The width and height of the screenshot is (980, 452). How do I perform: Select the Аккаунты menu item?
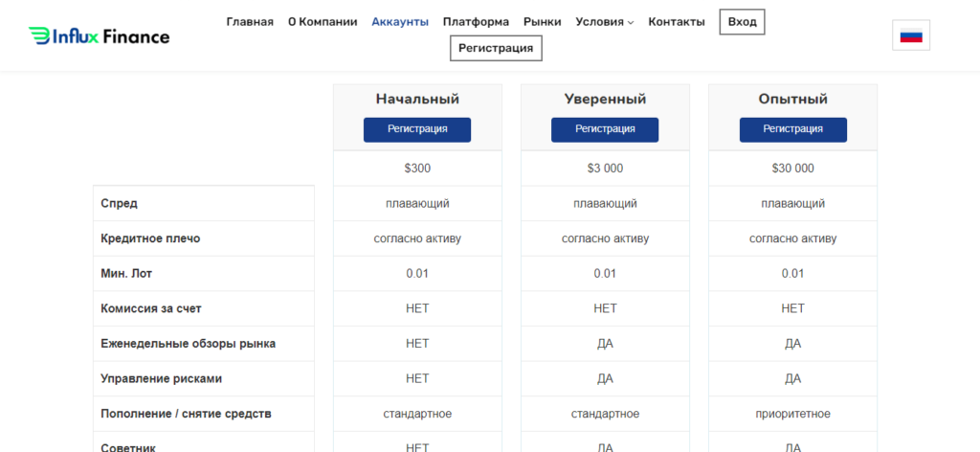tap(400, 22)
